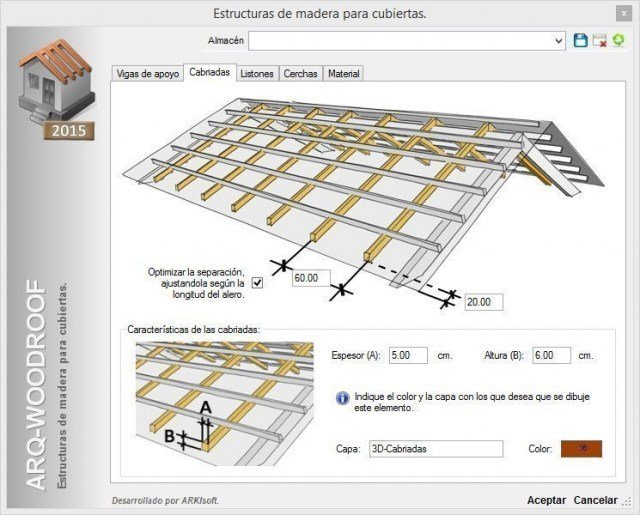Click the ARQ-WOODROOF 2015 house logo
Viewport: 640px width, 515px height.
[x=57, y=89]
